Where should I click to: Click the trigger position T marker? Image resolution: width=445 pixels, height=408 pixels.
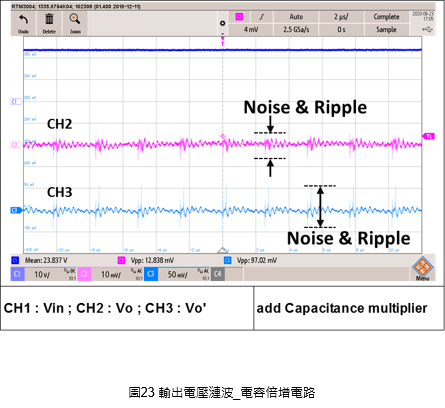pos(223,41)
